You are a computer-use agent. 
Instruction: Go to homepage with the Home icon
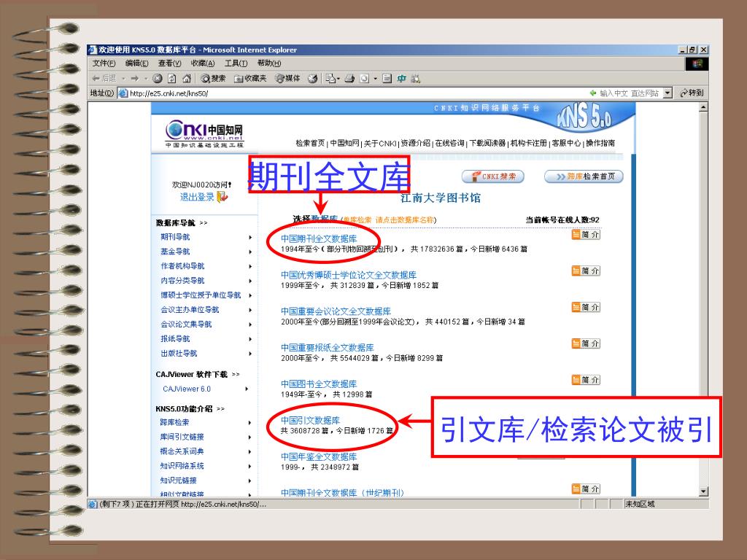(x=187, y=79)
